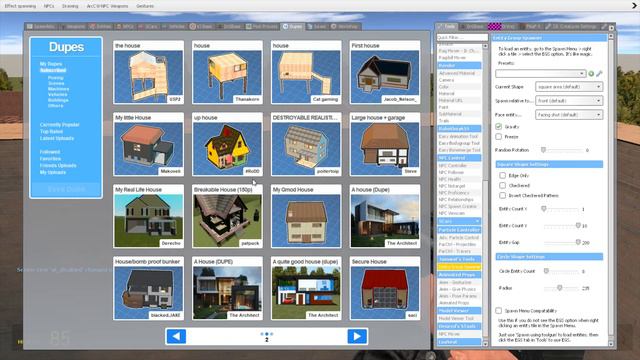Screen dimensions: 640x360
Task: Enable Spawn Menu Compatibility checkbox
Action: 499,311
